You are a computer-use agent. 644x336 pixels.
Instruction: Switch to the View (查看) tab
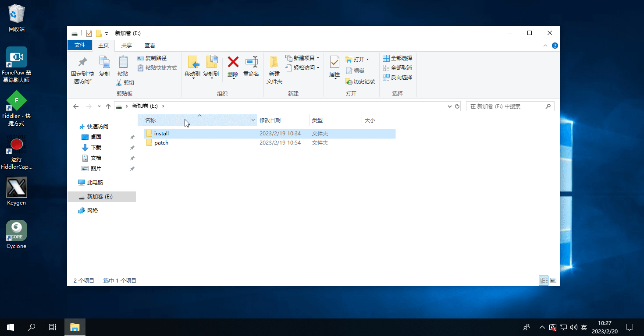tap(150, 46)
